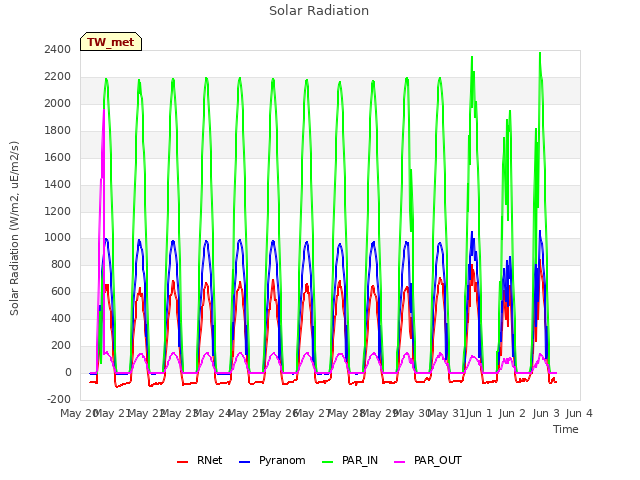Click the 2400 y-axis tick label
Viewport: 640px width, 480px height.
(58, 49)
